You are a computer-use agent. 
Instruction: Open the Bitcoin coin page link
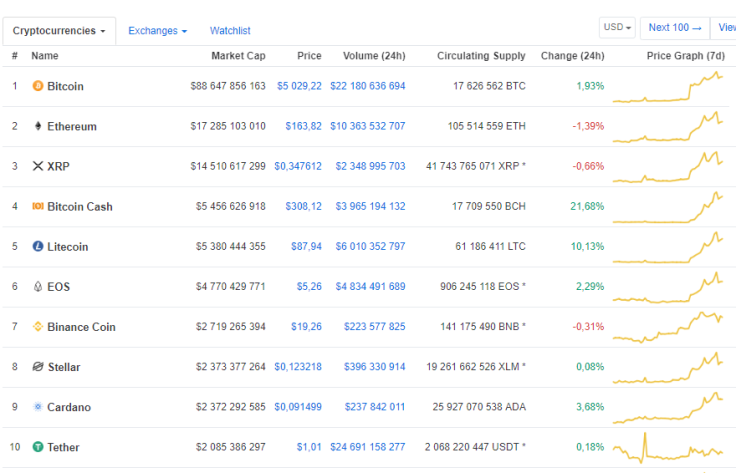pos(65,86)
